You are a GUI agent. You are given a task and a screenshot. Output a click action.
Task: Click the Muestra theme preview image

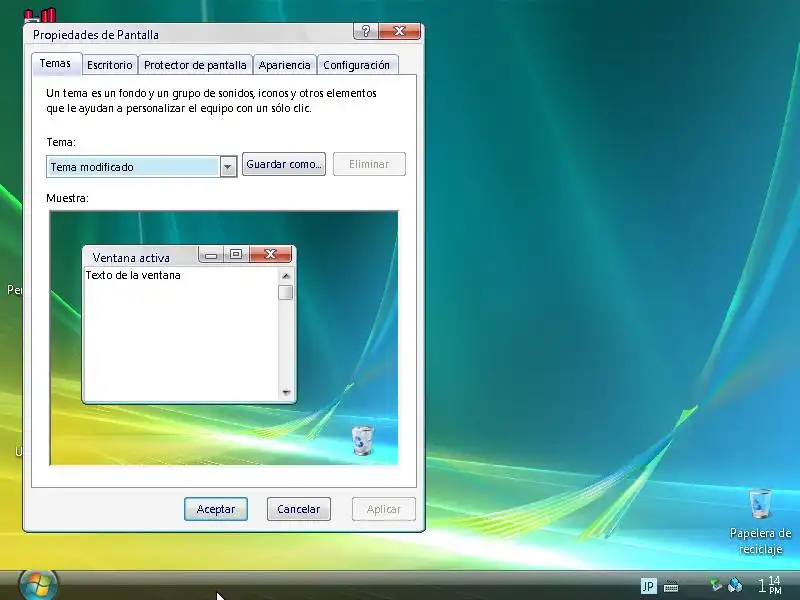tap(224, 338)
